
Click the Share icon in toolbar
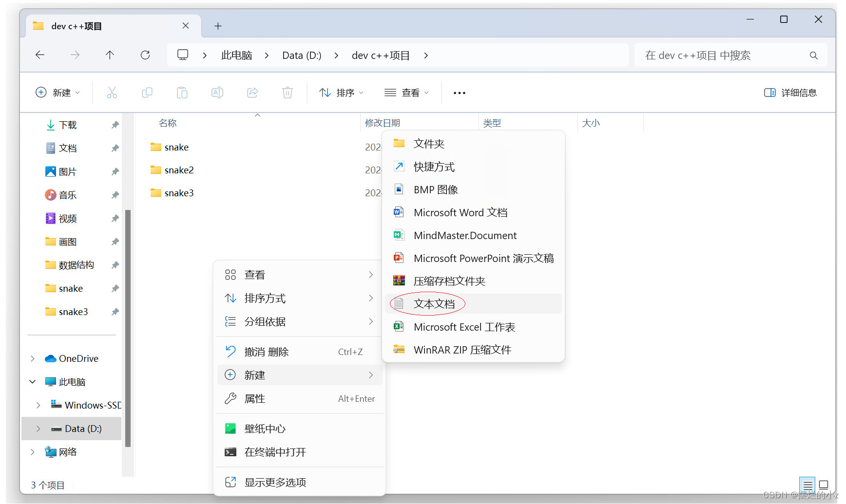tap(252, 93)
